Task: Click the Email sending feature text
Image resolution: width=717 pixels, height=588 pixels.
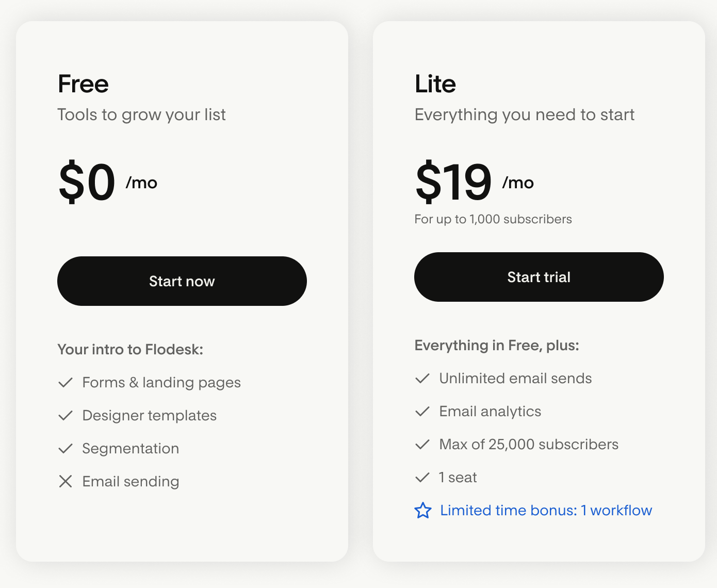Action: (x=131, y=482)
